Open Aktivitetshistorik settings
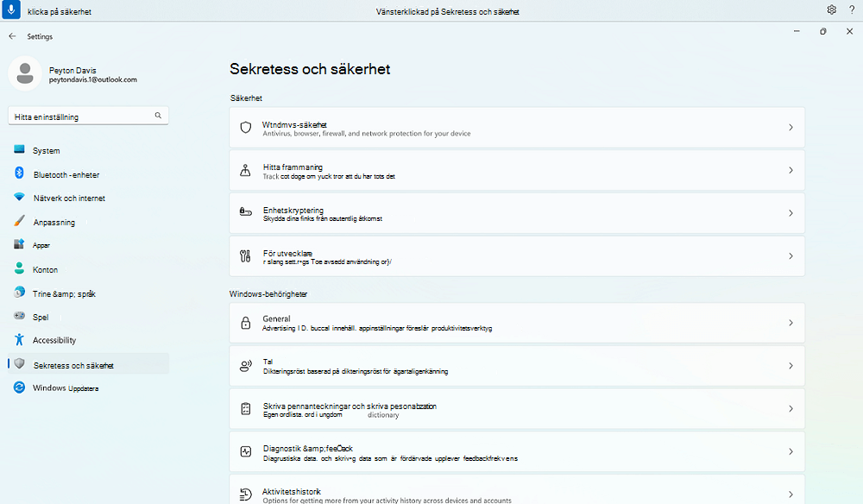The width and height of the screenshot is (863, 504). tap(517, 489)
